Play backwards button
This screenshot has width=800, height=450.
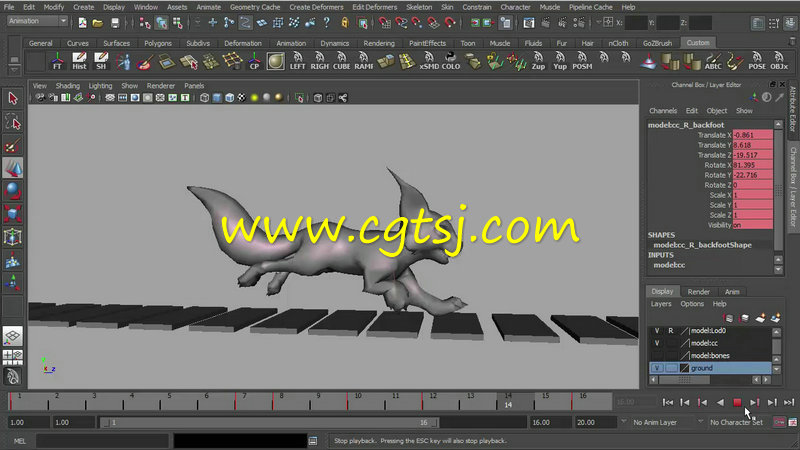click(720, 403)
